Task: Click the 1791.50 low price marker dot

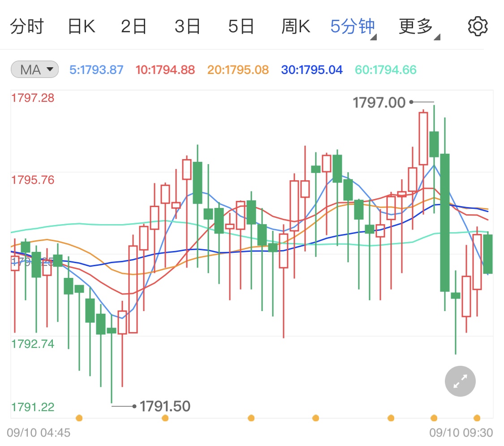Action: point(134,406)
